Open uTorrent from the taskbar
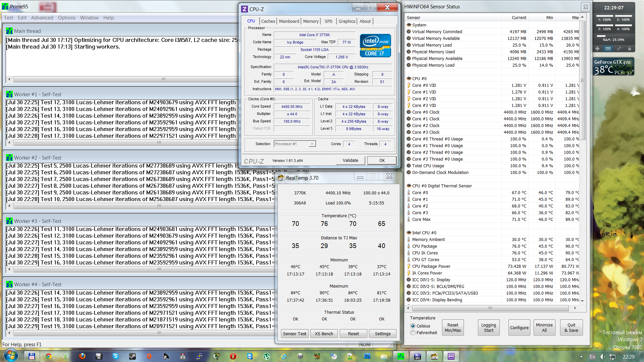The image size is (644, 362). [267, 356]
